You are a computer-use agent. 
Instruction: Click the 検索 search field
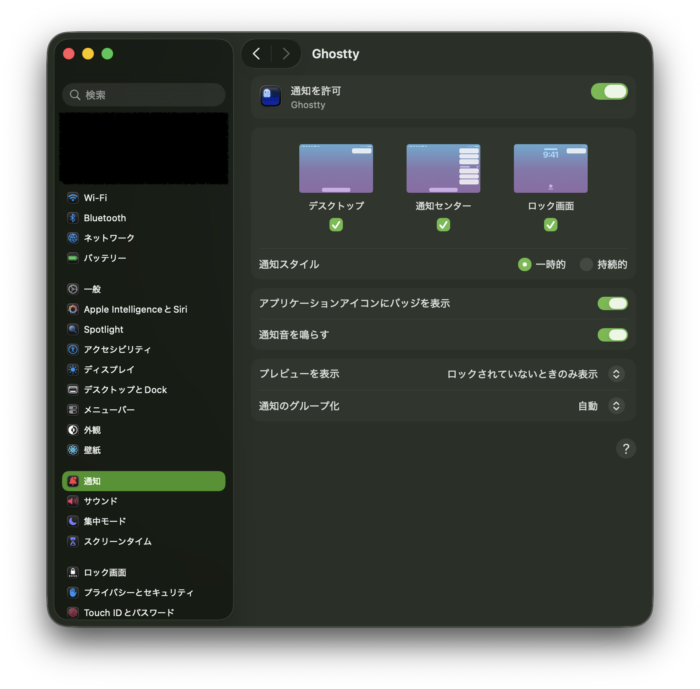click(x=144, y=95)
